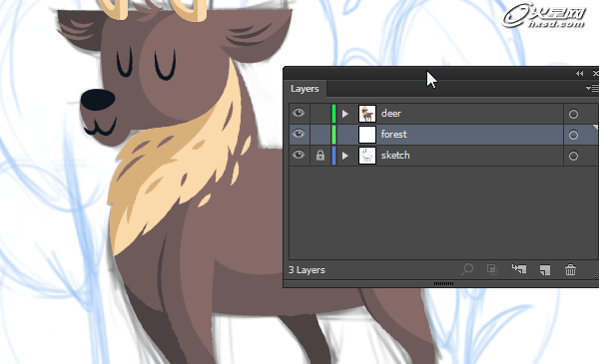This screenshot has width=599, height=364.
Task: Expand the deer layer contents
Action: point(345,114)
